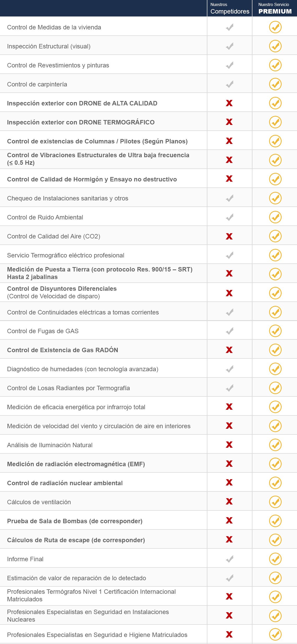Click red X for DRONE de ALTA CALIDAD
Image resolution: width=297 pixels, height=644 pixels.
[x=229, y=103]
